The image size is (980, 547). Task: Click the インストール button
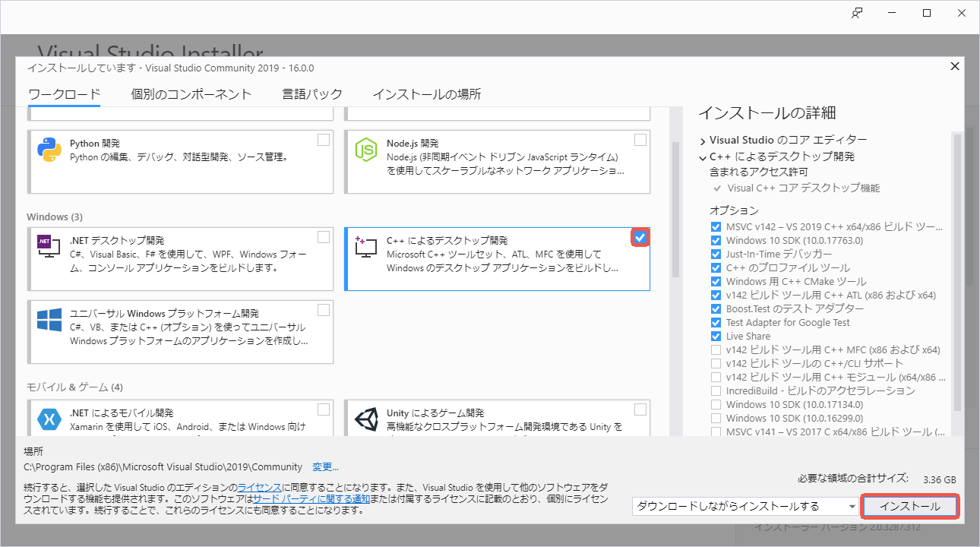pyautogui.click(x=909, y=507)
